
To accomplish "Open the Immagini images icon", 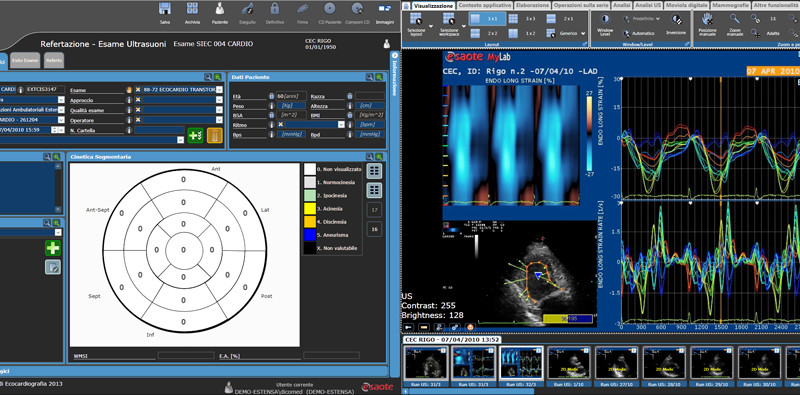I will coord(385,9).
